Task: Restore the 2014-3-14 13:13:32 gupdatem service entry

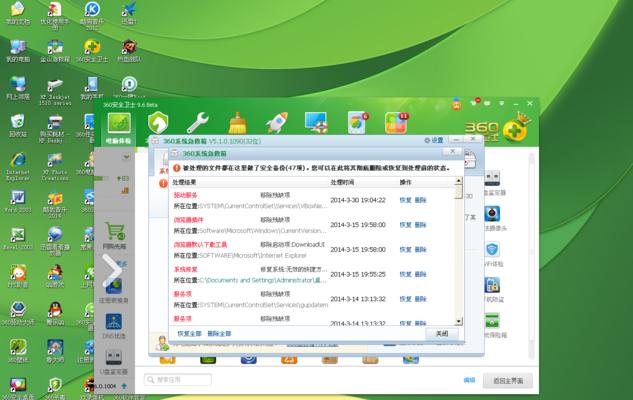Action: click(x=405, y=299)
